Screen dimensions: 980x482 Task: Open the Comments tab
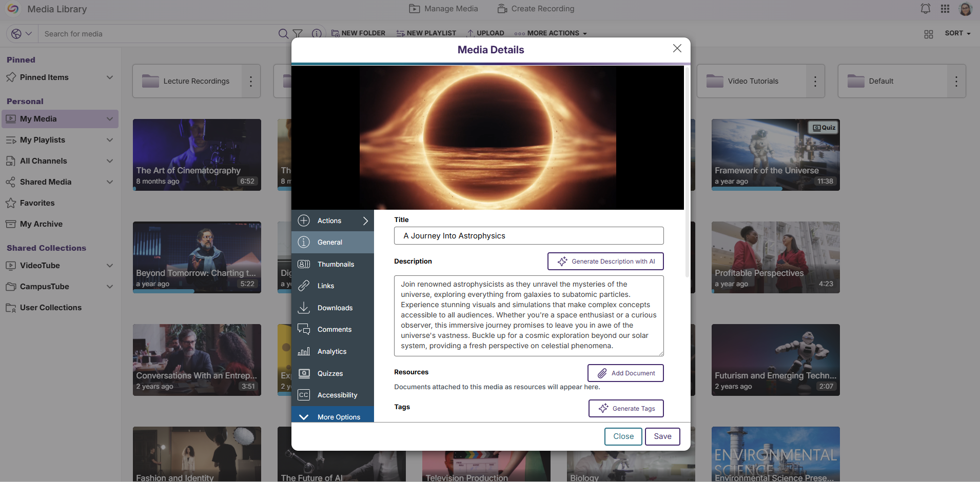[x=332, y=329]
